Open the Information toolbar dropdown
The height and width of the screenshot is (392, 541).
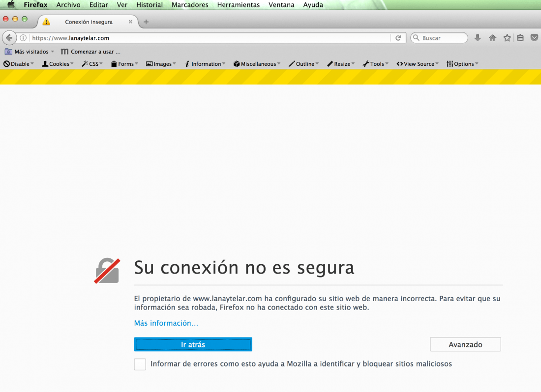[205, 64]
